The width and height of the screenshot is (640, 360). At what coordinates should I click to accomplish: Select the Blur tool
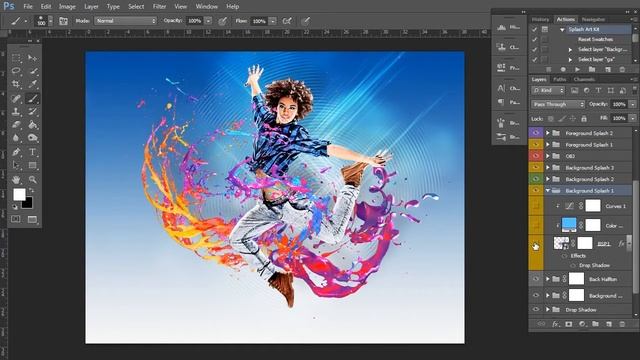[16, 138]
